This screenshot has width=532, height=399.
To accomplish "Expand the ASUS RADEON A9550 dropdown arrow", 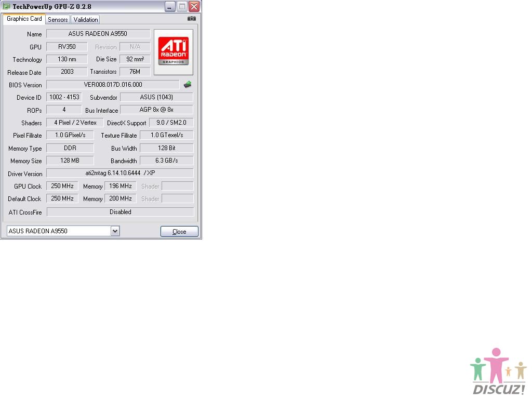I will point(115,231).
